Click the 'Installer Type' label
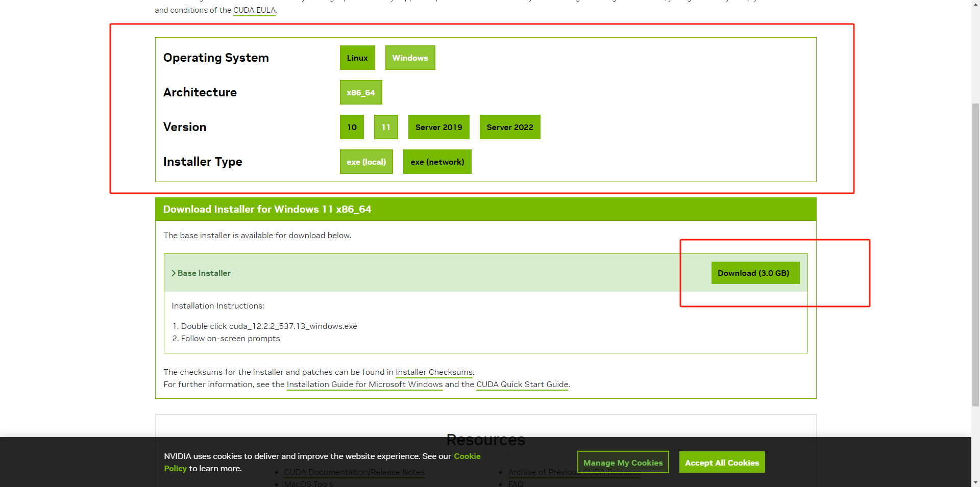The width and height of the screenshot is (980, 487). [203, 162]
